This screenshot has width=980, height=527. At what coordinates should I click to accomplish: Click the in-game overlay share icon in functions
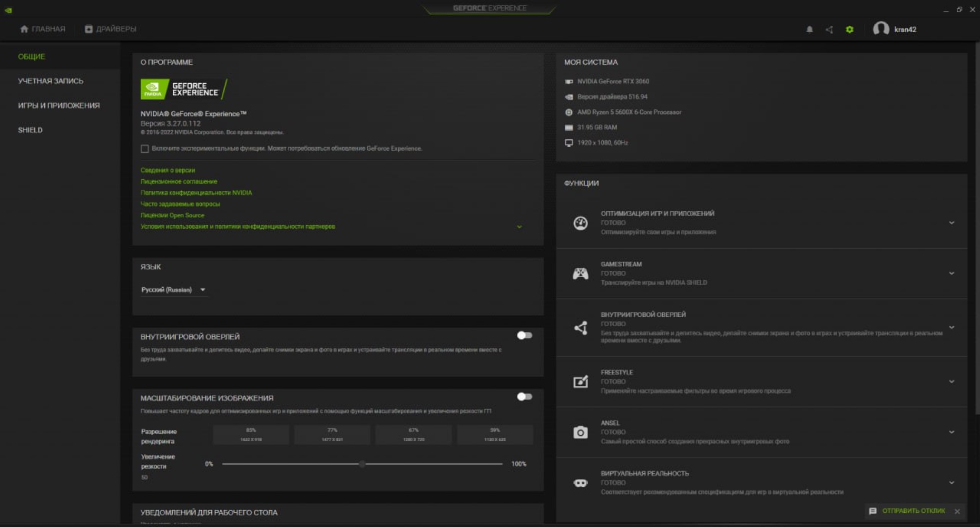click(x=580, y=328)
